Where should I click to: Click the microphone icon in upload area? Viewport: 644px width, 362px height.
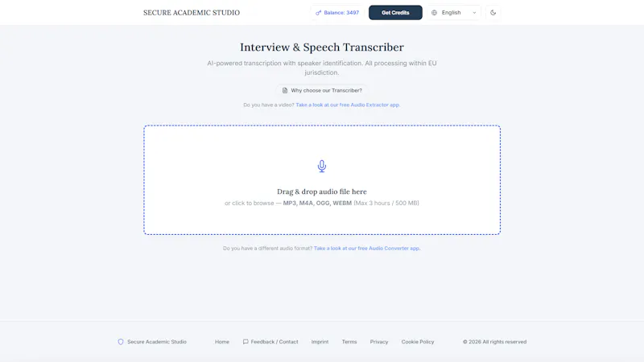(322, 167)
